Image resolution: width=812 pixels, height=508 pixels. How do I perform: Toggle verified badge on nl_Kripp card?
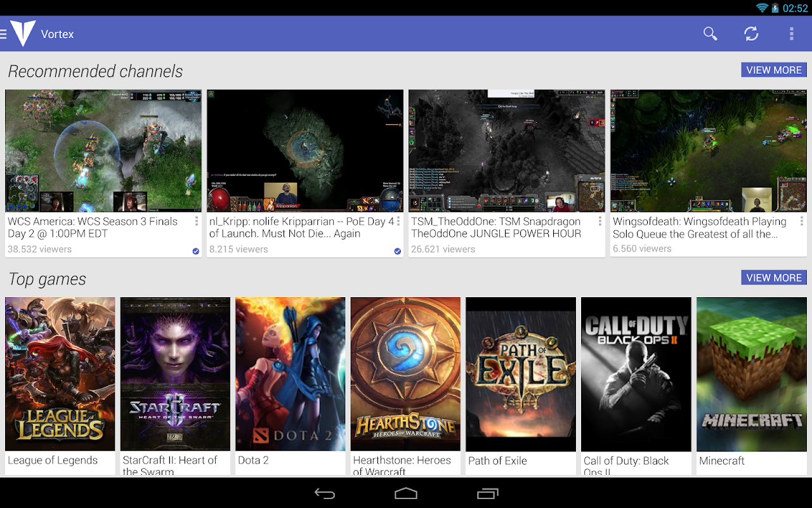(x=397, y=251)
